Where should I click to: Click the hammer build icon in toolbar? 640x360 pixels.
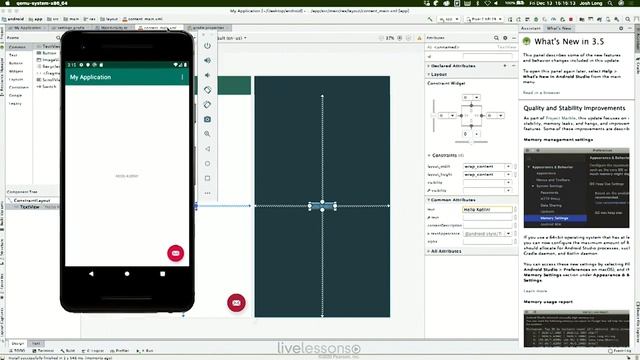point(430,19)
